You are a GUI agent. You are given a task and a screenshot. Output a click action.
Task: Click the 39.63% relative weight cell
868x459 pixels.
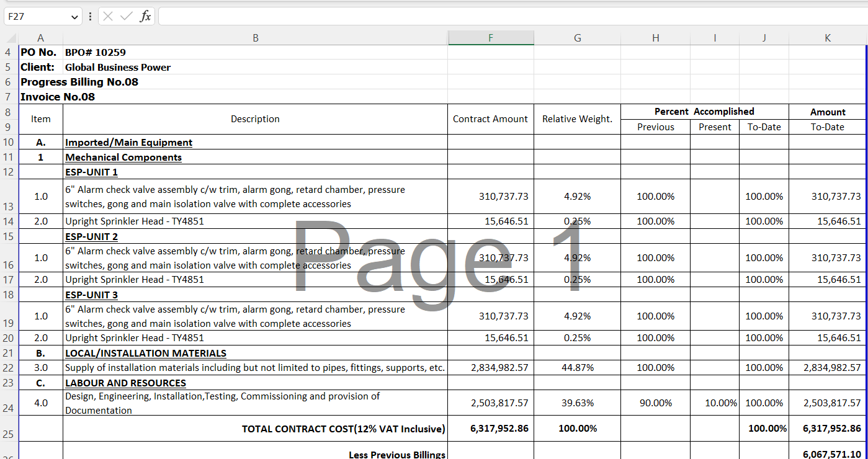pos(577,403)
